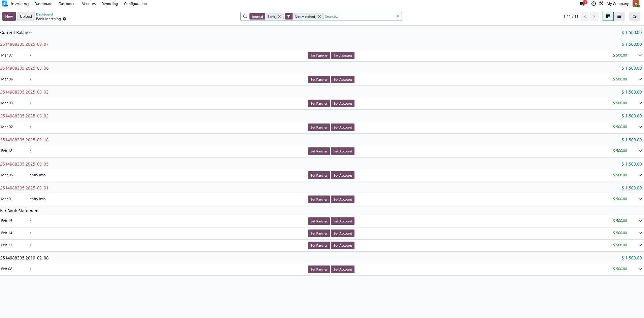Open the Customers menu

[67, 4]
